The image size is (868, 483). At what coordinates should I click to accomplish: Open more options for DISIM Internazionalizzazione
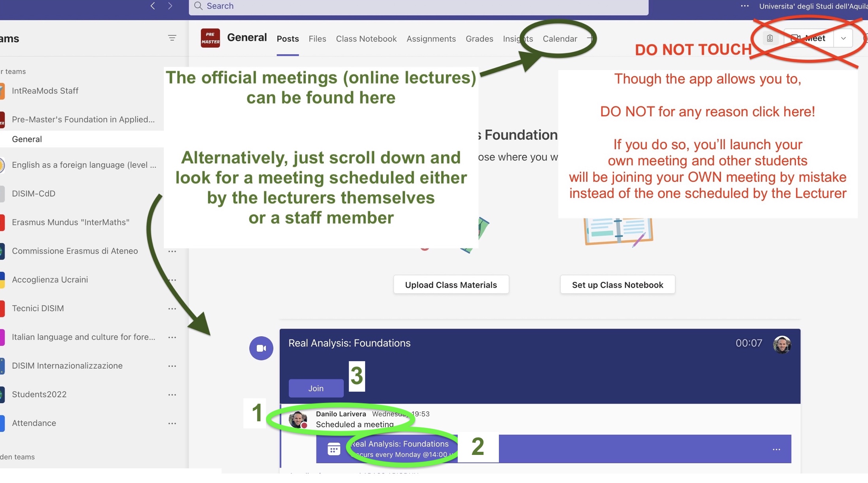[x=172, y=366]
